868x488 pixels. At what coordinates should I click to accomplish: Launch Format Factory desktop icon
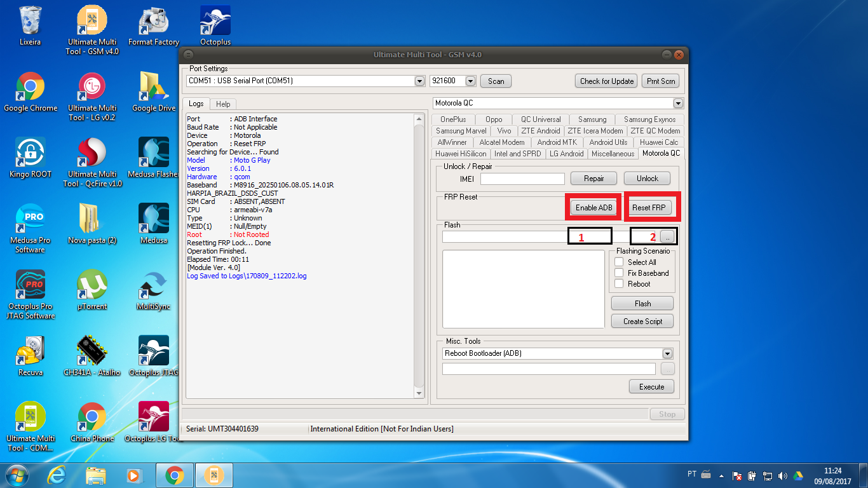154,26
